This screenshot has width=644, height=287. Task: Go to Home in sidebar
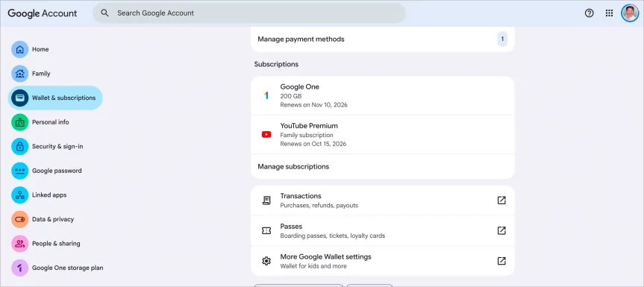tap(40, 49)
